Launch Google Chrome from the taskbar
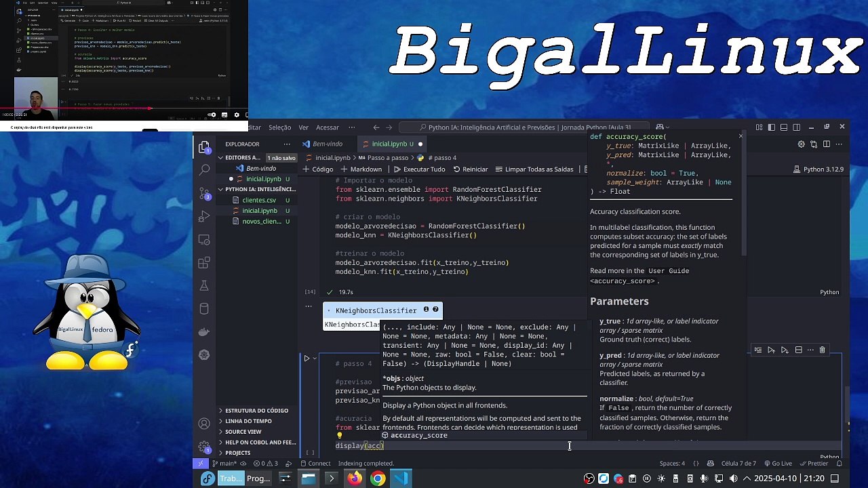 378,479
